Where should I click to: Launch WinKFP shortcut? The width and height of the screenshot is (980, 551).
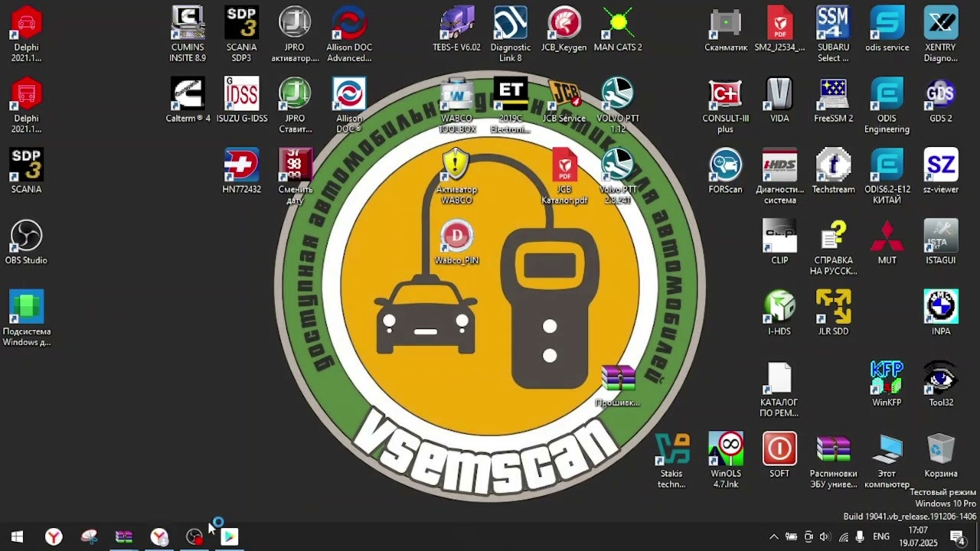tap(887, 385)
